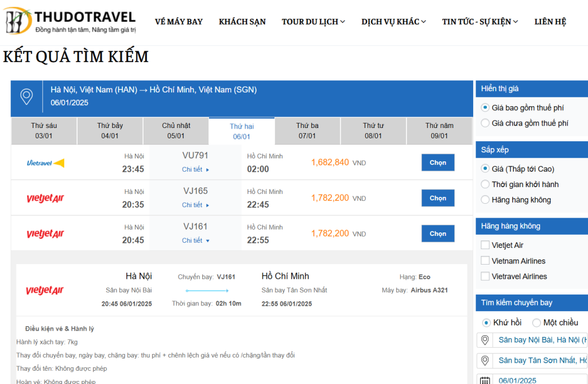
Task: Select Giá chưa gồm thuế phí option
Action: pyautogui.click(x=485, y=123)
